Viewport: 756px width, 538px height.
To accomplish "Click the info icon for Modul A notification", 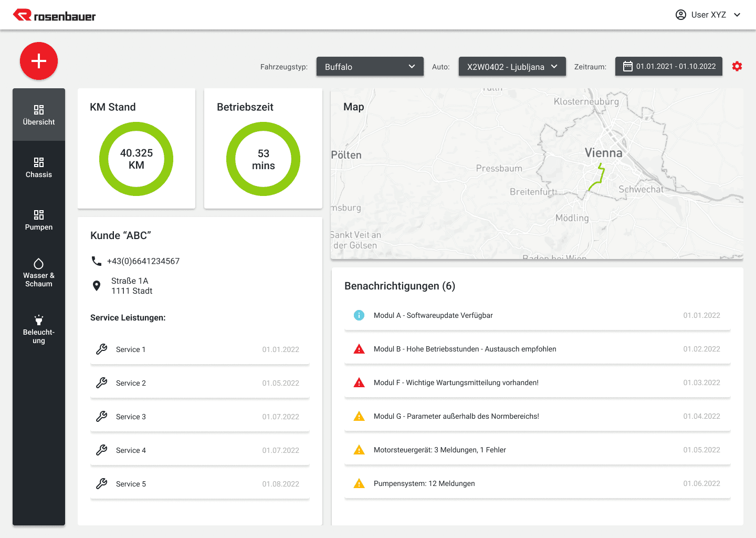I will pos(359,315).
